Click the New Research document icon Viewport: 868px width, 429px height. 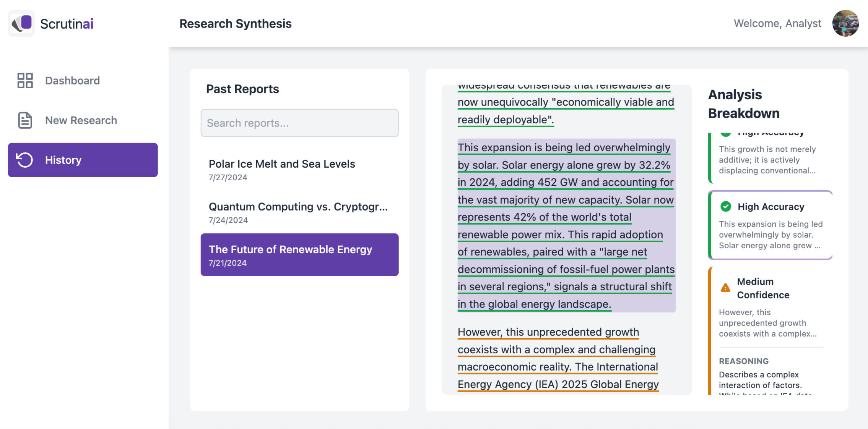25,120
